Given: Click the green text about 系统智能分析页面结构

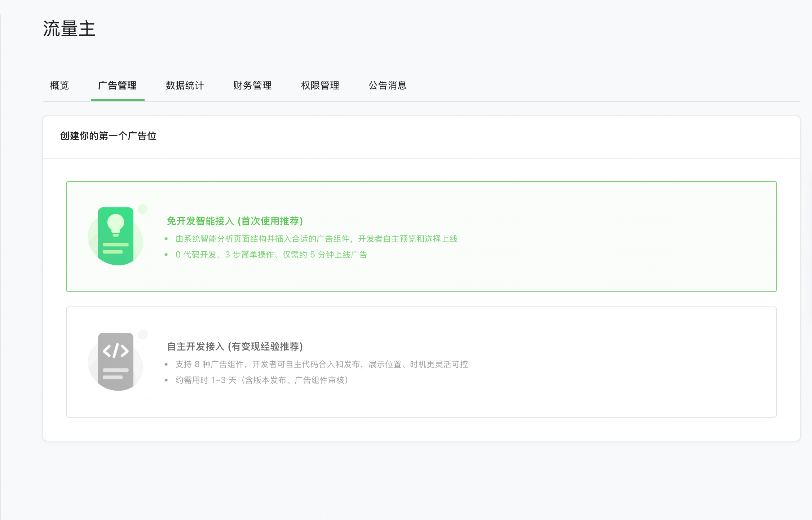Looking at the screenshot, I should 316,239.
